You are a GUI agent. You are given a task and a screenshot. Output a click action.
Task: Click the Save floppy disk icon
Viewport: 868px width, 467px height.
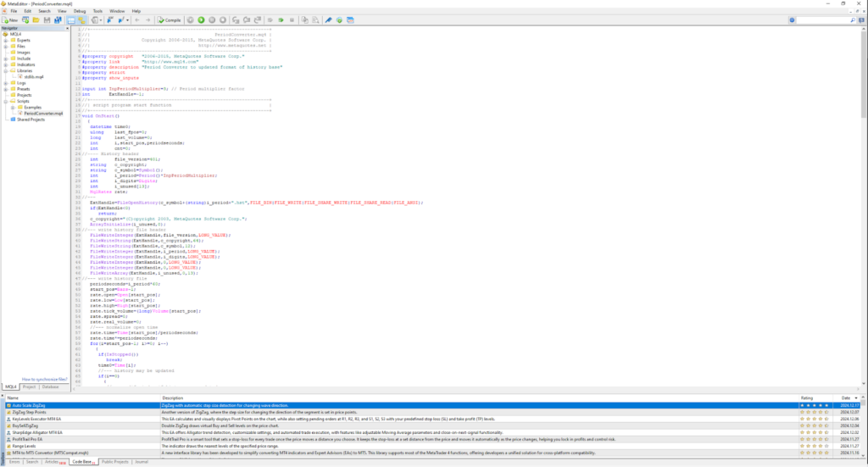47,20
